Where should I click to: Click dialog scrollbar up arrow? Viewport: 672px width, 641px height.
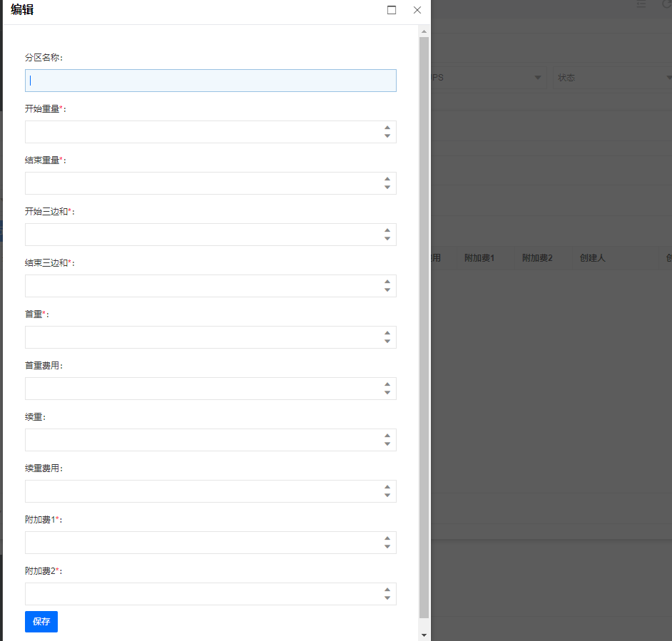pos(424,31)
